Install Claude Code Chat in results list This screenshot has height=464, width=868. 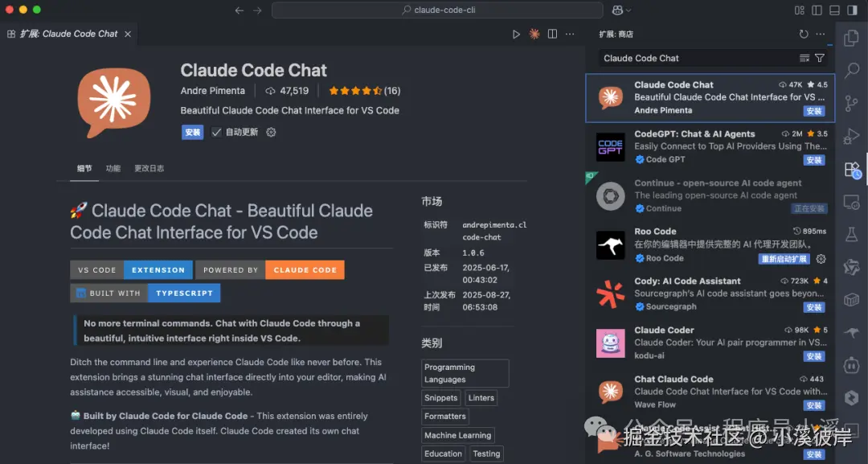click(813, 111)
